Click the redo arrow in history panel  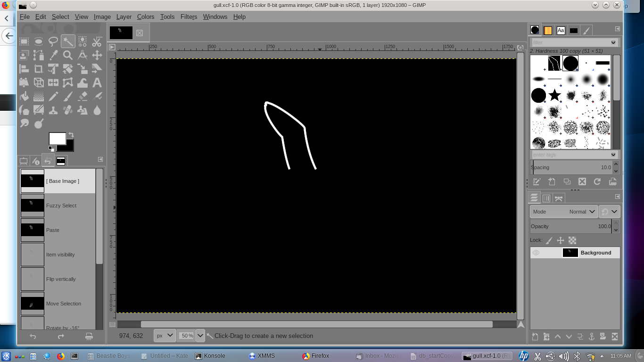pos(61,337)
